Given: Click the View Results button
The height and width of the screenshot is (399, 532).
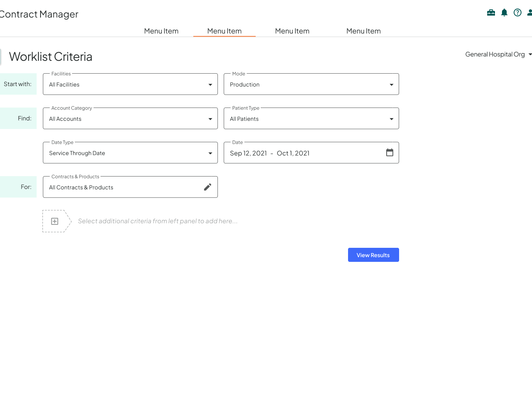Looking at the screenshot, I should coord(373,255).
